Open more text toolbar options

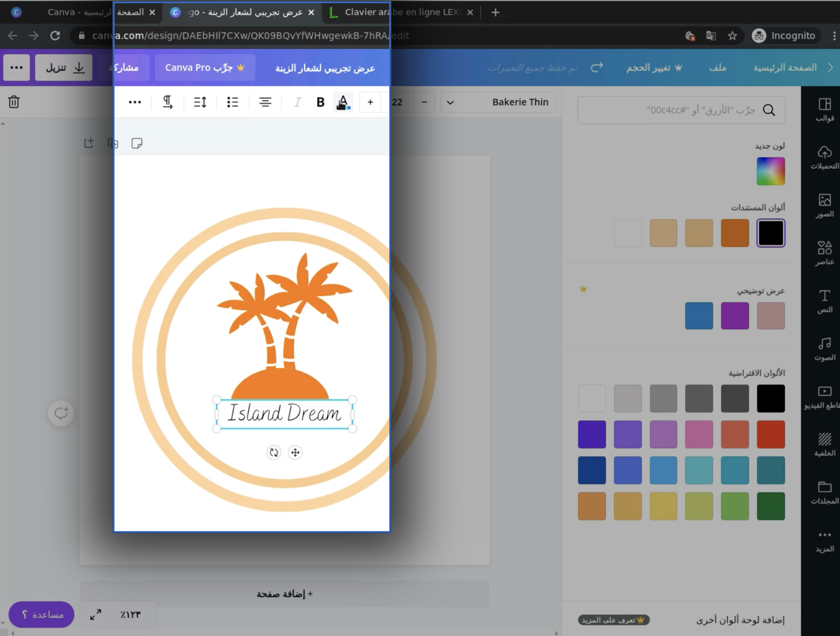coord(135,102)
